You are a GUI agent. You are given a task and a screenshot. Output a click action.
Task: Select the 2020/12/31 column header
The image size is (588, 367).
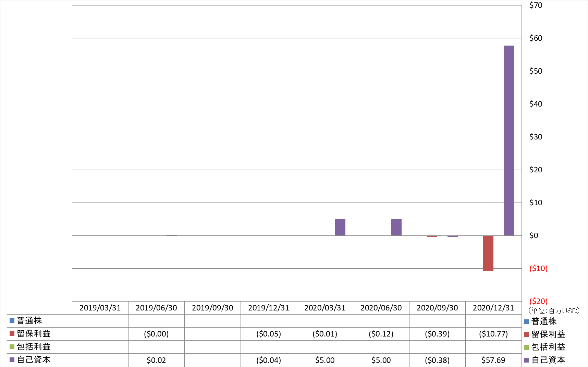tap(493, 308)
